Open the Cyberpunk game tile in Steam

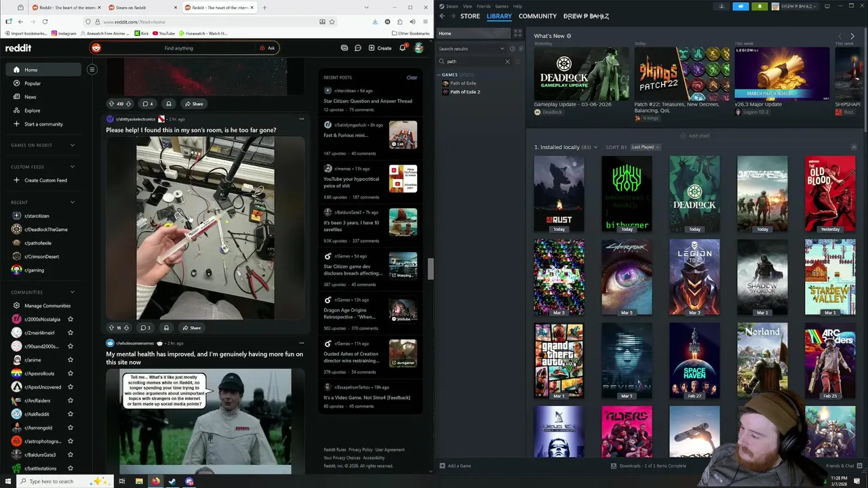[x=627, y=277]
